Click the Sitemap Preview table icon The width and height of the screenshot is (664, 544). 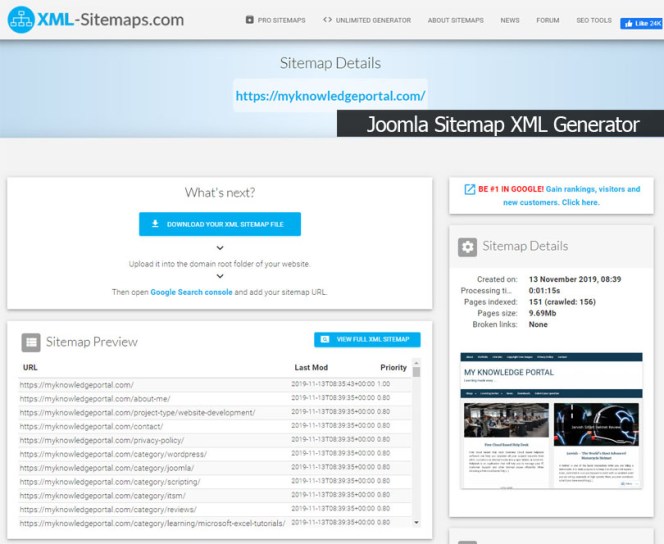pyautogui.click(x=31, y=342)
